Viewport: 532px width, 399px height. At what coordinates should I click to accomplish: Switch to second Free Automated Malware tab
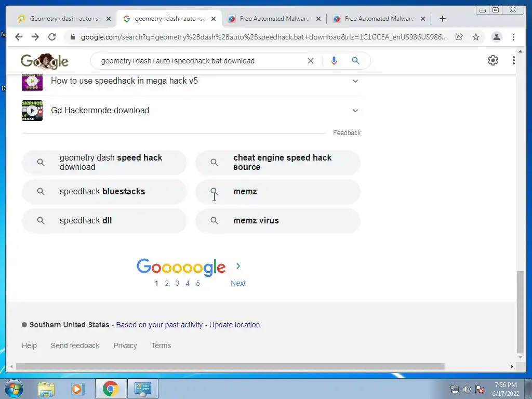[378, 19]
